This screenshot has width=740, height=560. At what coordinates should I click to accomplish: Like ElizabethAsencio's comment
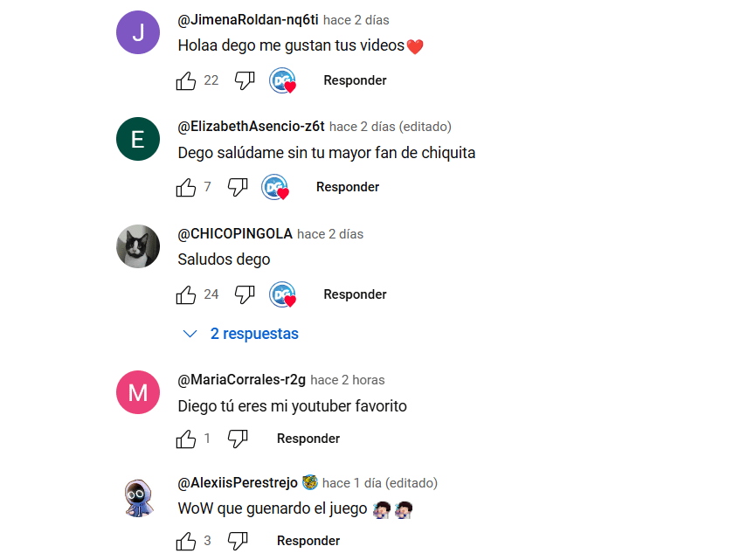coord(186,187)
